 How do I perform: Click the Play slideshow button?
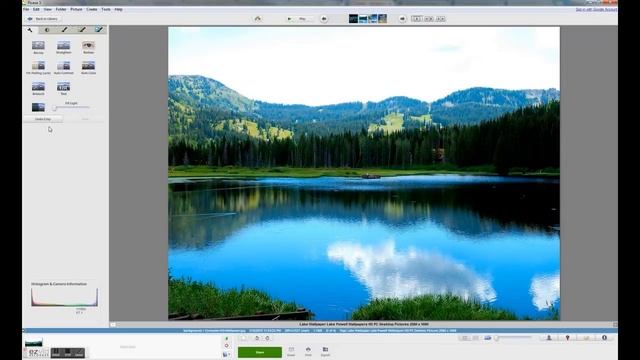pos(299,19)
